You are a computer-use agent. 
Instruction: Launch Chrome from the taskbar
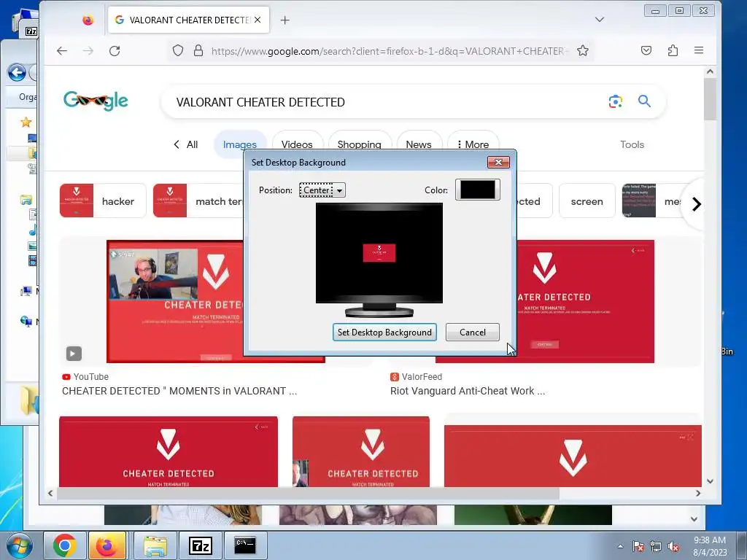65,545
